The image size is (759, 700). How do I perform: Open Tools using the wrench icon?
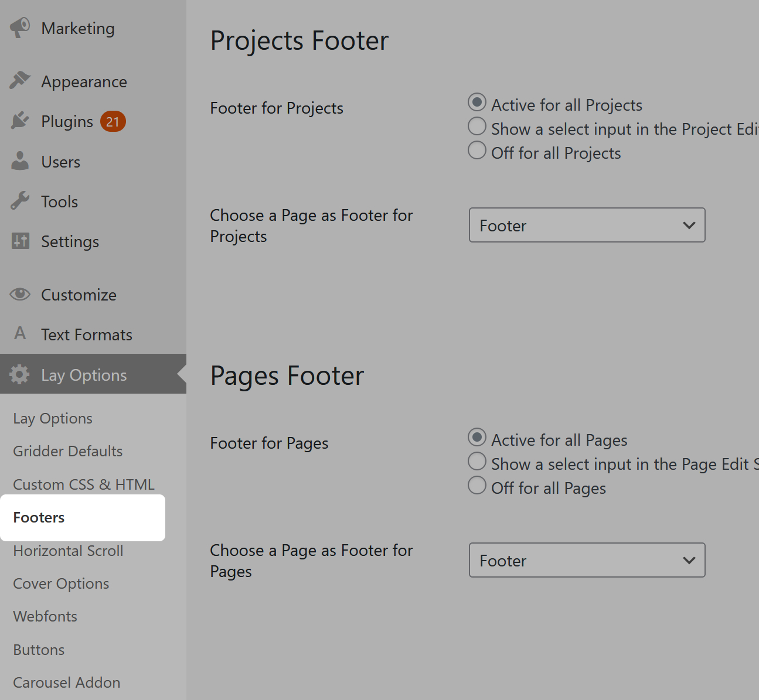19,201
